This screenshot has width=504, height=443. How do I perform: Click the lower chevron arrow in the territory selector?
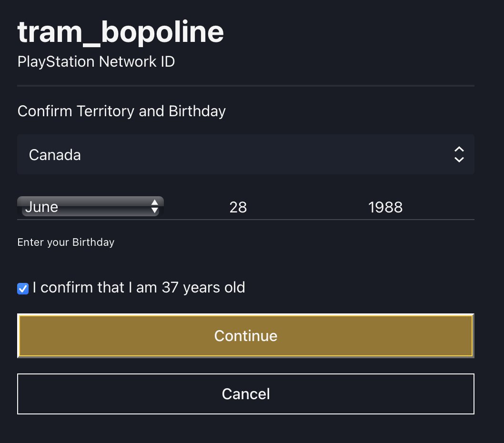click(459, 160)
